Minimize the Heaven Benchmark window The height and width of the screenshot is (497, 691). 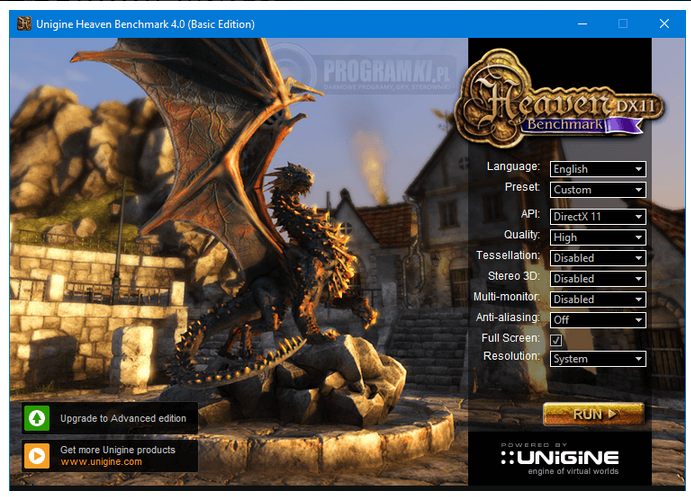click(x=582, y=24)
